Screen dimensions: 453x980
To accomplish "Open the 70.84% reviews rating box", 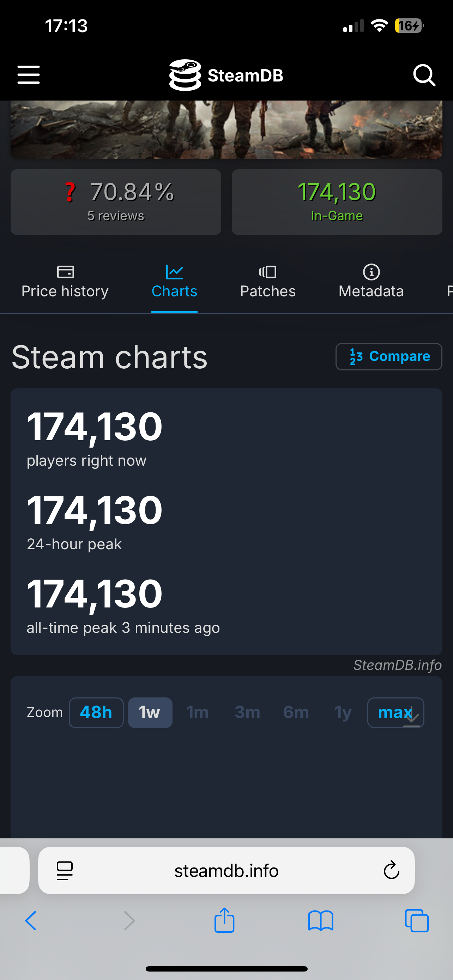I will click(x=116, y=202).
